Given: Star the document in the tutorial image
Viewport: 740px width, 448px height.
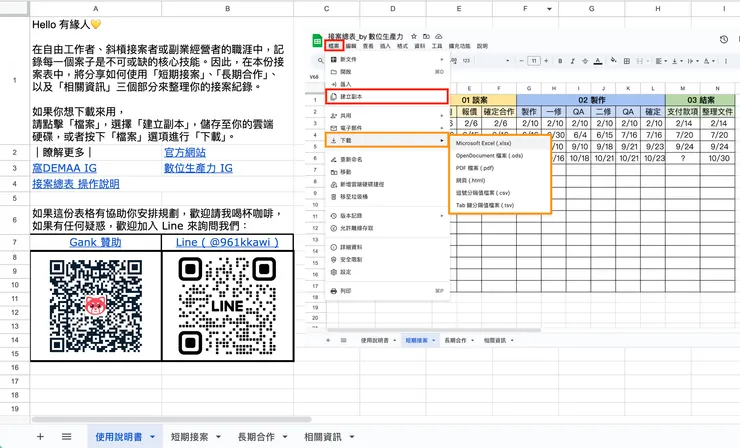Looking at the screenshot, I should point(414,36).
